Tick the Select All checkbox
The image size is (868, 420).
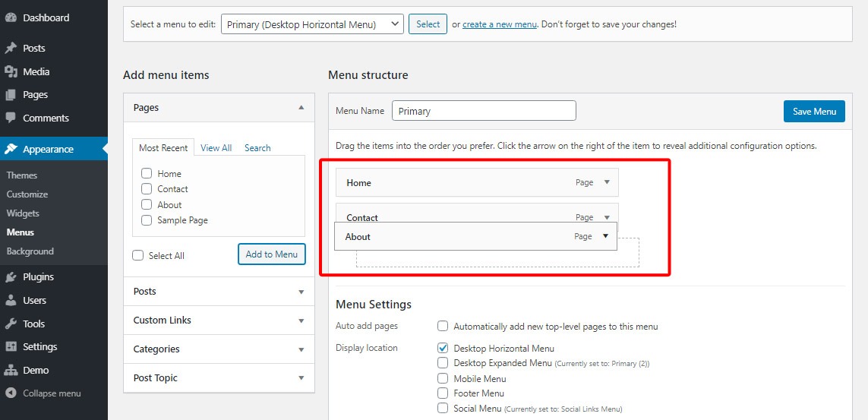tap(138, 255)
